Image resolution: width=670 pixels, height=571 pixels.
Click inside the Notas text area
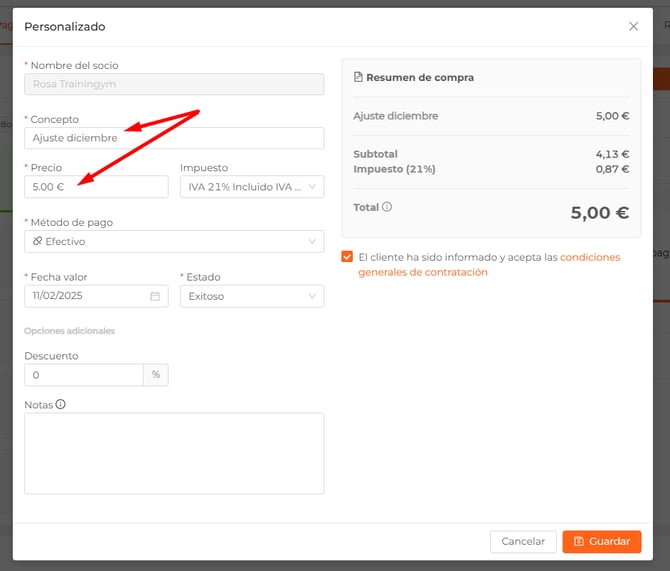point(174,453)
